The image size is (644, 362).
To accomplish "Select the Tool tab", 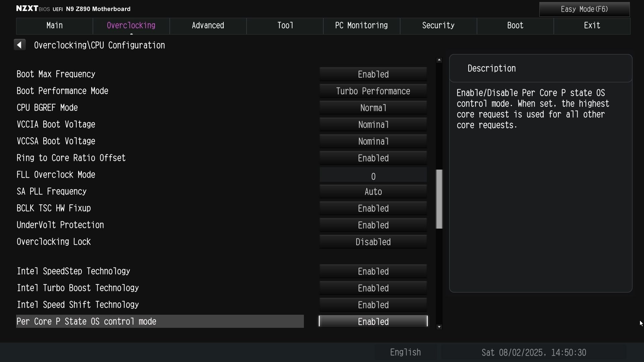I will tap(285, 26).
